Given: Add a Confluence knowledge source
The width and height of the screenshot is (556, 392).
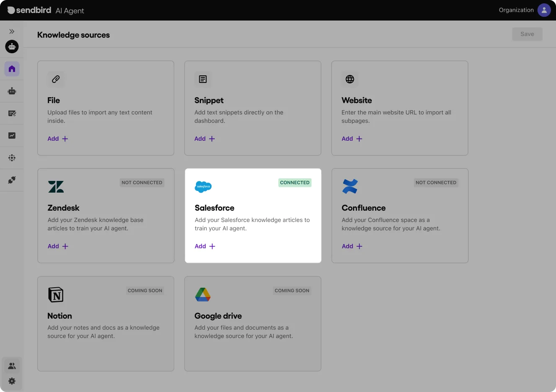Looking at the screenshot, I should coord(352,246).
